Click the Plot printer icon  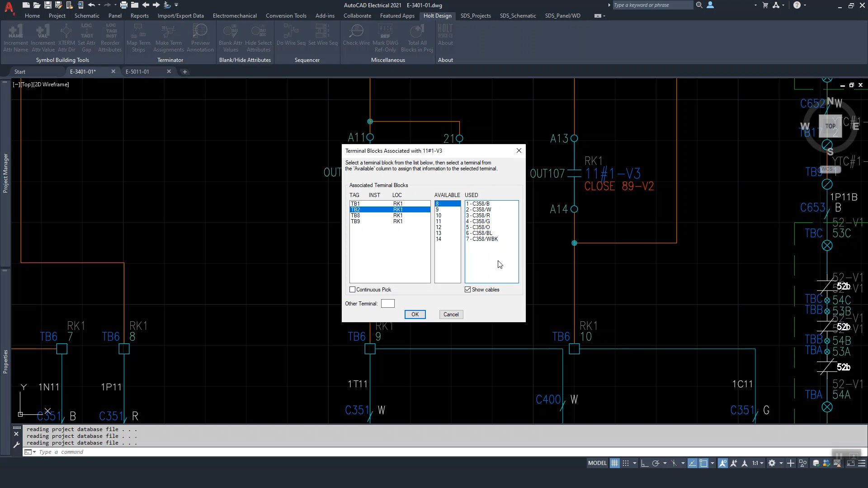click(x=123, y=5)
